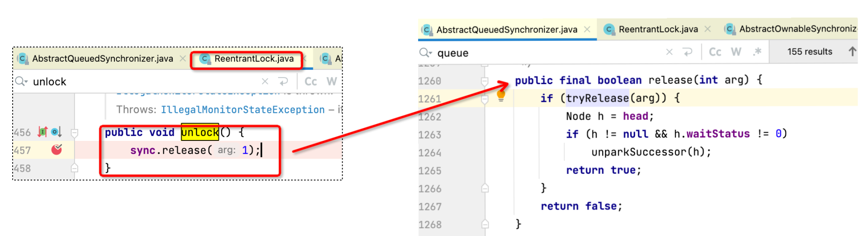The width and height of the screenshot is (868, 236).
Task: Close the AbstractQueuedSynchronizer.java tab on right
Action: 587,29
